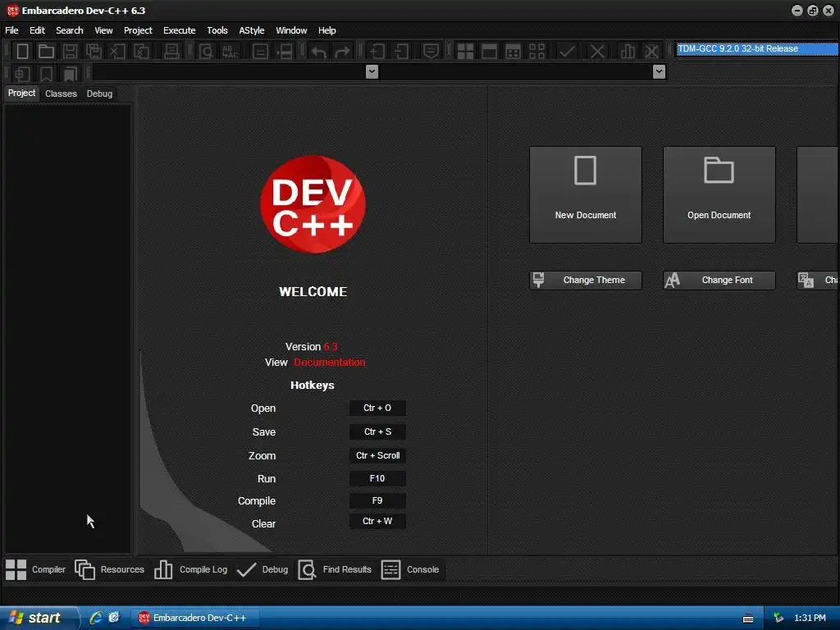
Task: Click the Change Theme button
Action: [586, 281]
